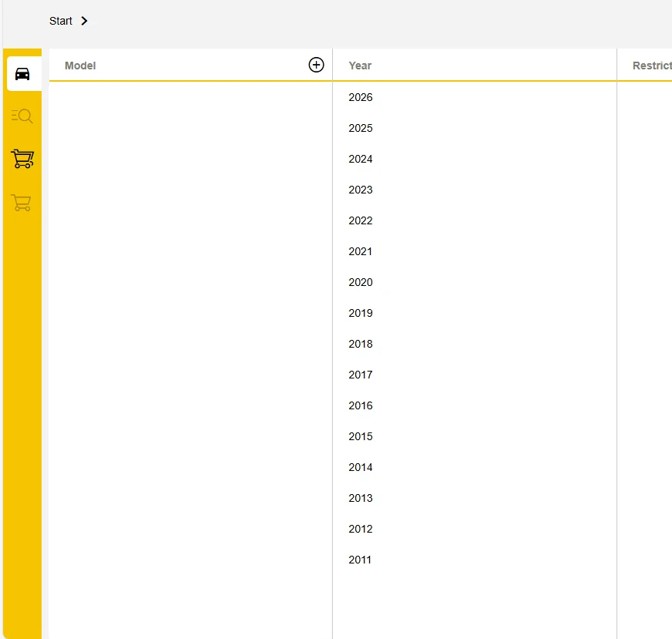Select year 2019
Screen dimensions: 672x639
tap(361, 313)
